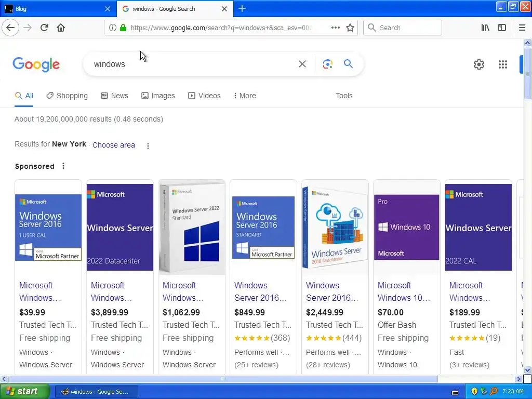The image size is (532, 399).
Task: Reload the current page
Action: [x=44, y=28]
